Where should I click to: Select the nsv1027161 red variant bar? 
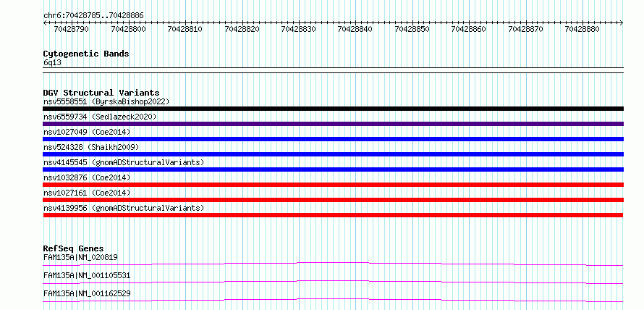[x=333, y=200]
